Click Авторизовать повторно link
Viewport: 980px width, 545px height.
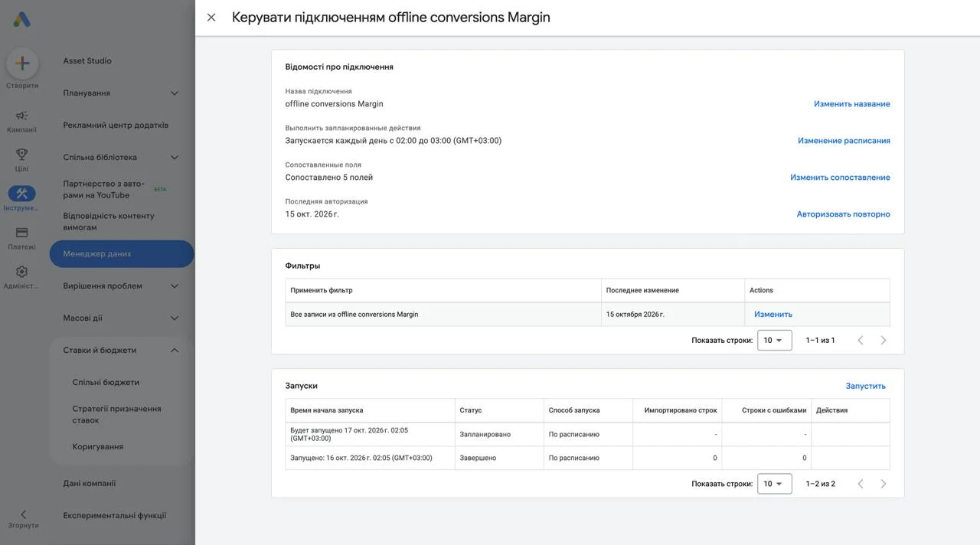point(843,214)
